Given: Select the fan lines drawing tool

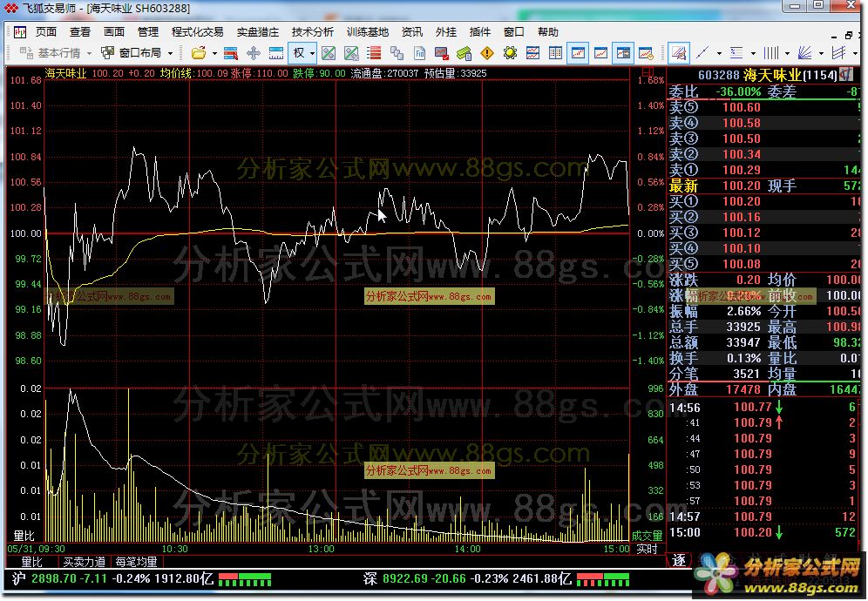Looking at the screenshot, I should (x=804, y=53).
